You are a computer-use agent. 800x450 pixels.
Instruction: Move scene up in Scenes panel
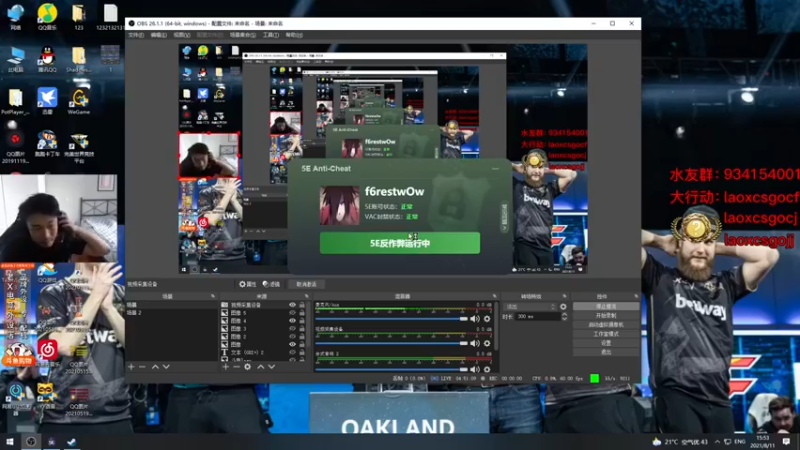pyautogui.click(x=155, y=367)
